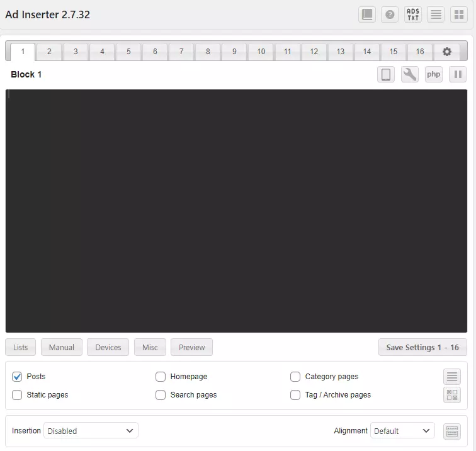476x451 pixels.
Task: Open the Alignment dropdown showing Default
Action: pos(402,430)
